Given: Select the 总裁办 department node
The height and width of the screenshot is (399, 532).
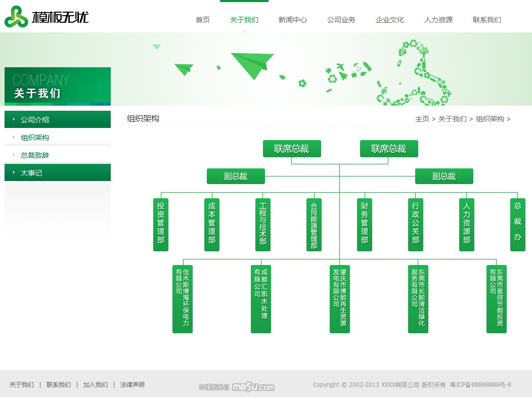Looking at the screenshot, I should pyautogui.click(x=518, y=225).
